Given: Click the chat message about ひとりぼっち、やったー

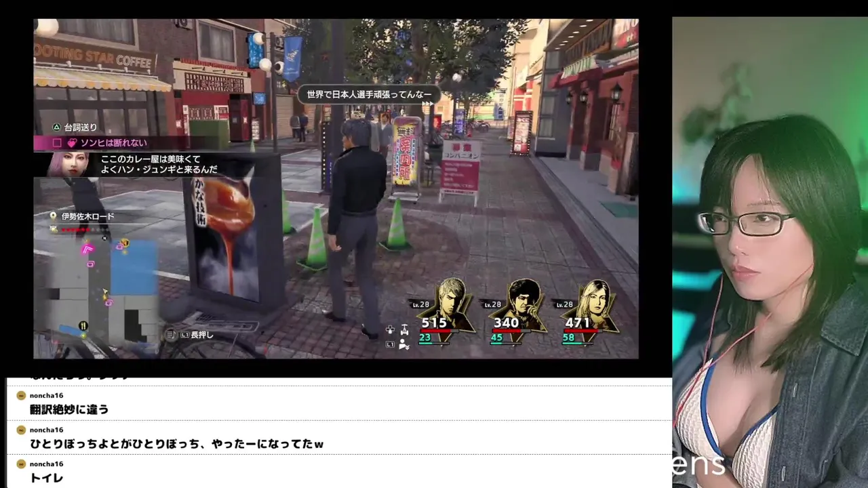Looking at the screenshot, I should [x=176, y=444].
